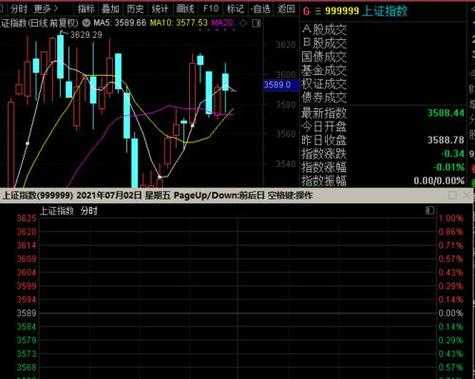Image resolution: width=475 pixels, height=379 pixels.
Task: Click the diamond icon beside MA20
Action: point(243,23)
